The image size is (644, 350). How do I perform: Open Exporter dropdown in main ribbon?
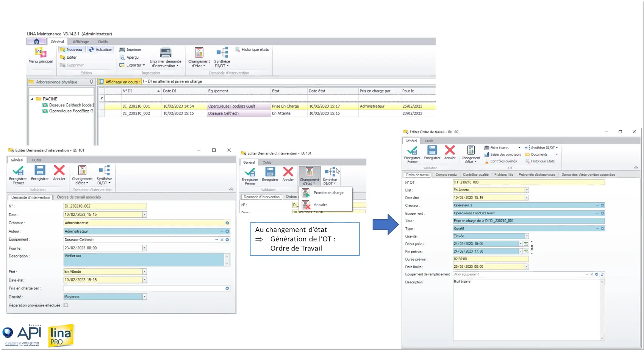(x=132, y=65)
